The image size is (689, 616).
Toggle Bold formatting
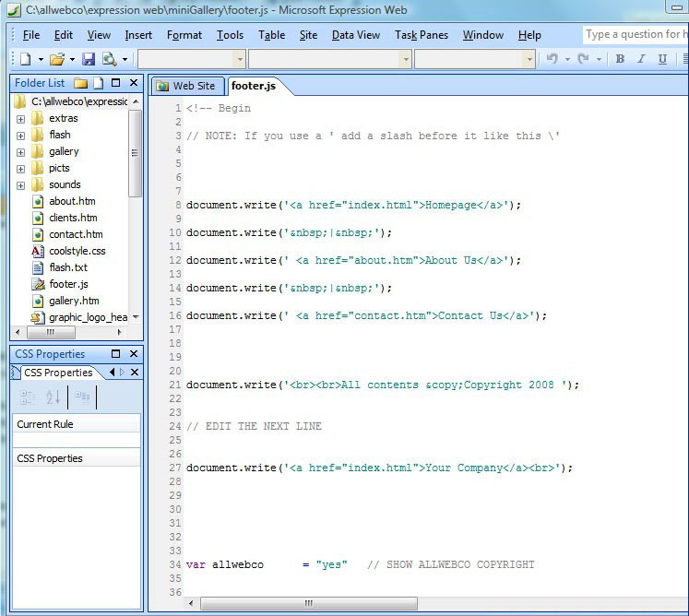pos(620,58)
